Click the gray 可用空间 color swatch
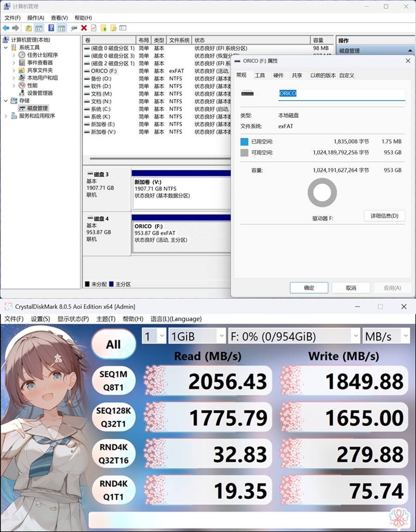 point(245,153)
